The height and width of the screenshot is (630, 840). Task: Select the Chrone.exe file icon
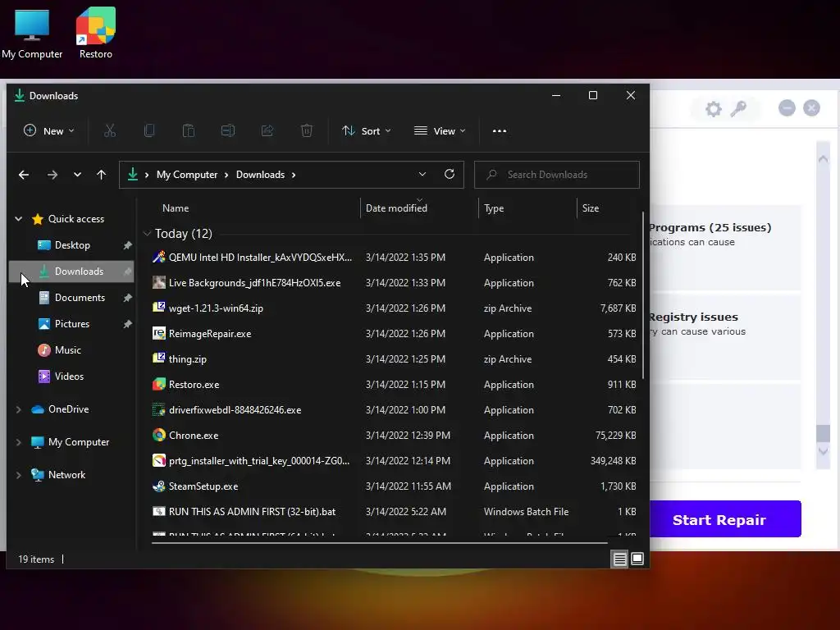(x=158, y=435)
